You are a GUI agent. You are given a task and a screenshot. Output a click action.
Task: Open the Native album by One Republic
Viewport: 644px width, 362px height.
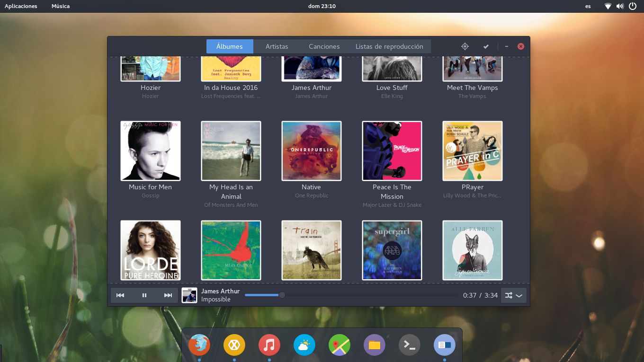point(312,151)
